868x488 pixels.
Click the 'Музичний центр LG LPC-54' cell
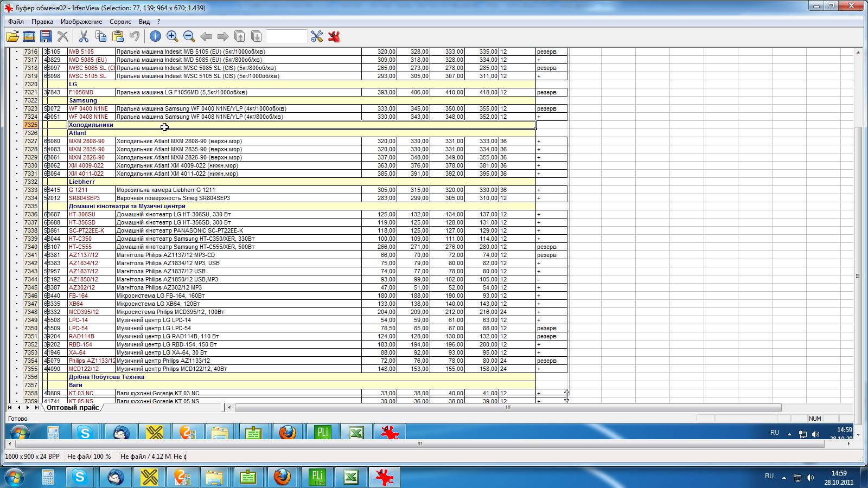pos(239,328)
